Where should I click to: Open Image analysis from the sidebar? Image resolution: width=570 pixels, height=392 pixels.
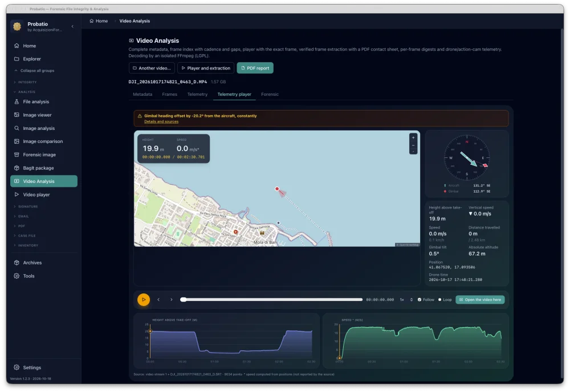(44, 128)
